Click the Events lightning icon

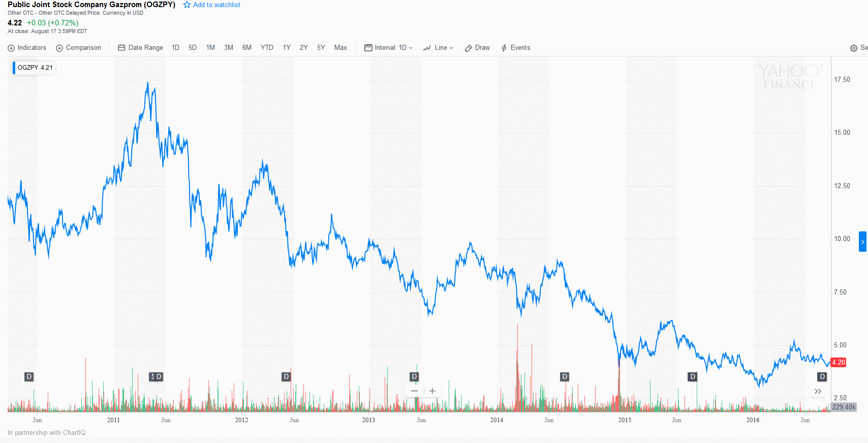pyautogui.click(x=504, y=48)
